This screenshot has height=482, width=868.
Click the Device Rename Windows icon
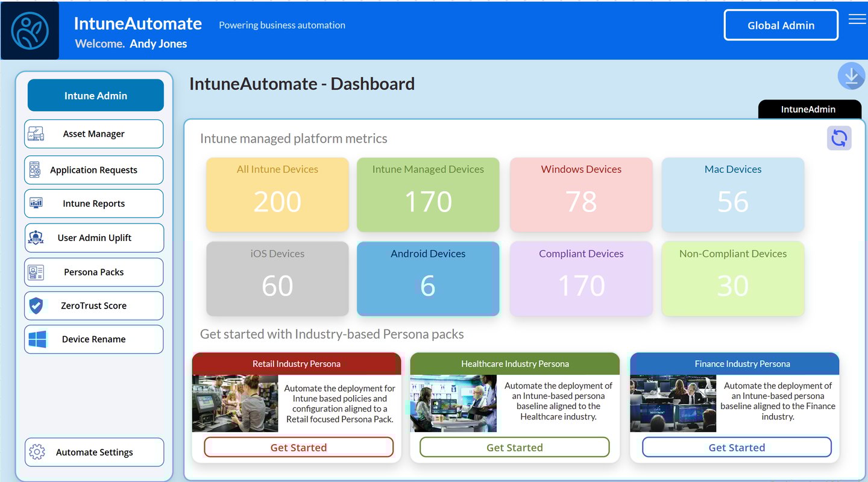point(37,339)
